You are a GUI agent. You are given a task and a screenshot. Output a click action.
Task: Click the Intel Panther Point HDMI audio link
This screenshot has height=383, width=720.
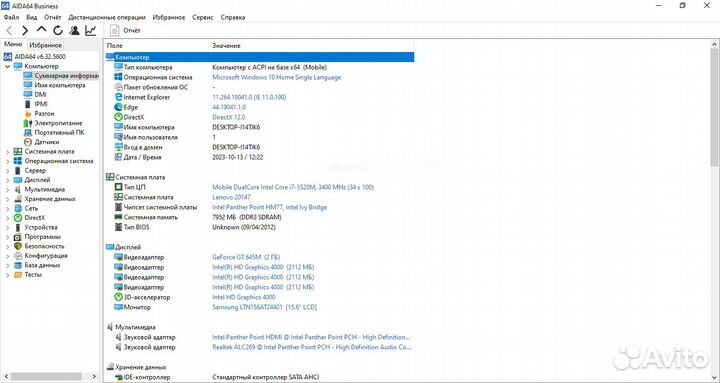[x=311, y=337]
